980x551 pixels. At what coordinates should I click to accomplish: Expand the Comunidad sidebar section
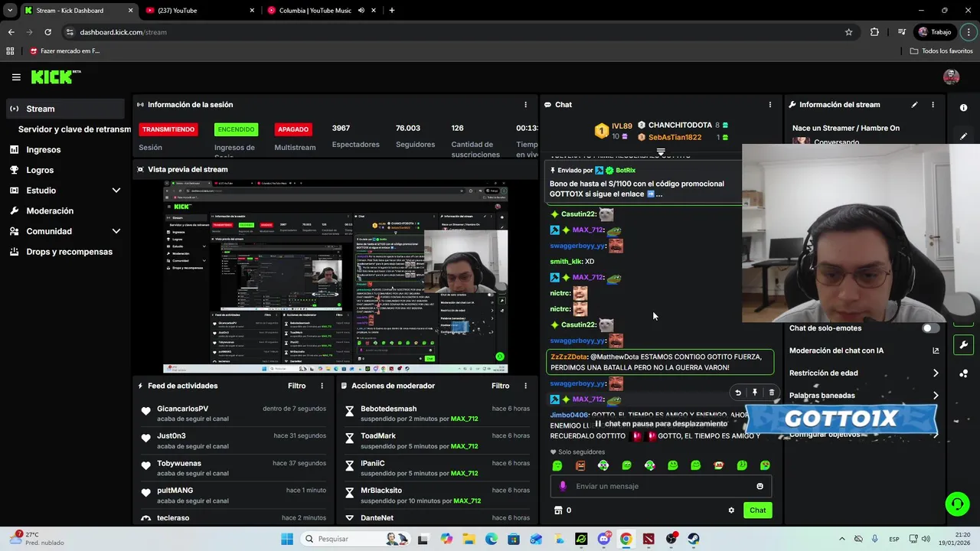point(65,231)
